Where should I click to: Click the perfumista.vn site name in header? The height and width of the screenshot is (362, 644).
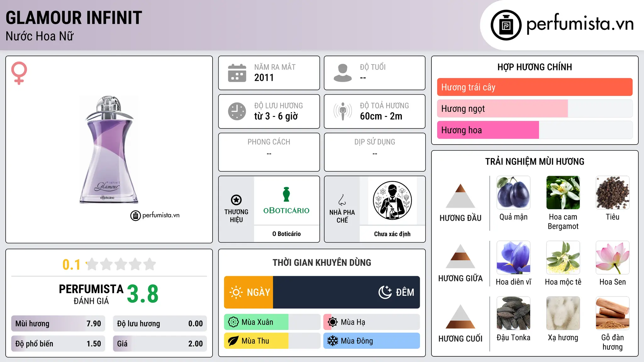click(580, 24)
